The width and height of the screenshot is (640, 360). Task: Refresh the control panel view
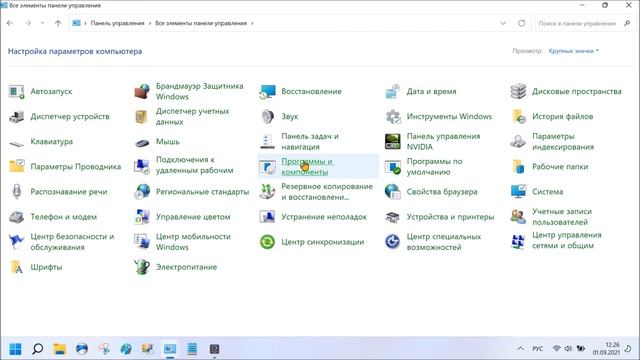pyautogui.click(x=521, y=23)
